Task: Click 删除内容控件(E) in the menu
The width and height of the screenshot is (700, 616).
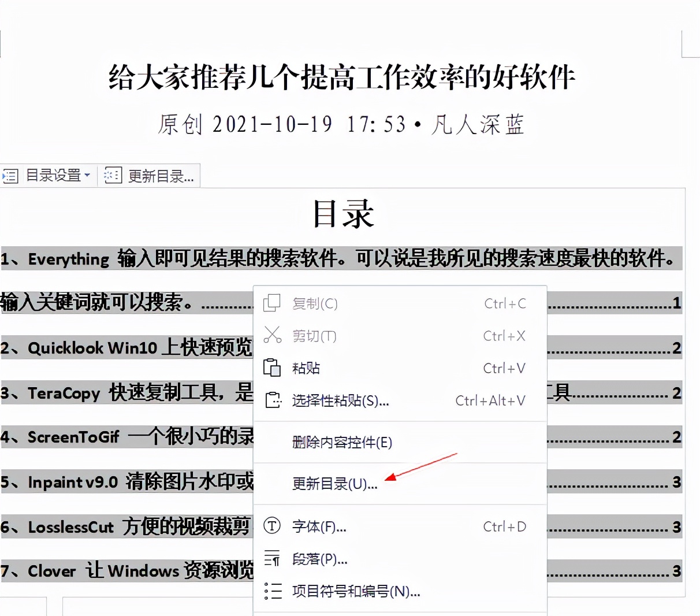Action: (342, 443)
